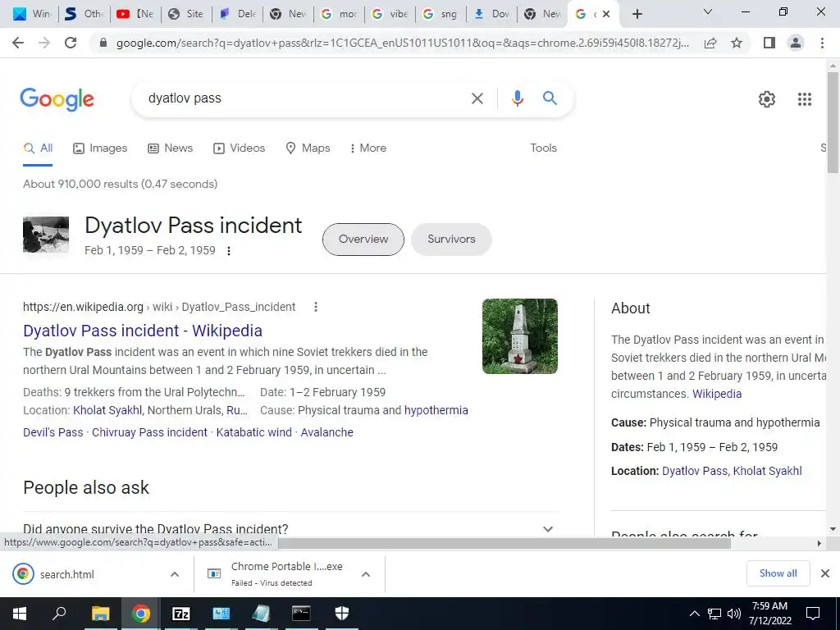
Task: Open Command Prompt from taskbar
Action: (301, 614)
